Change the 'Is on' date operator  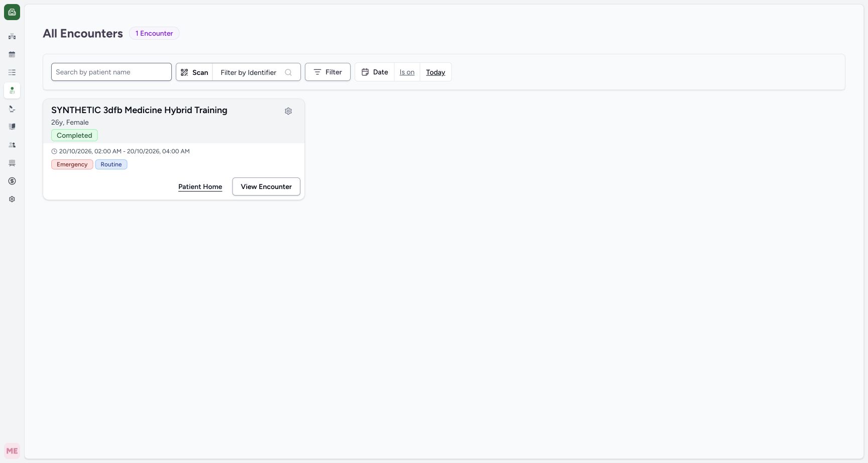click(x=407, y=72)
